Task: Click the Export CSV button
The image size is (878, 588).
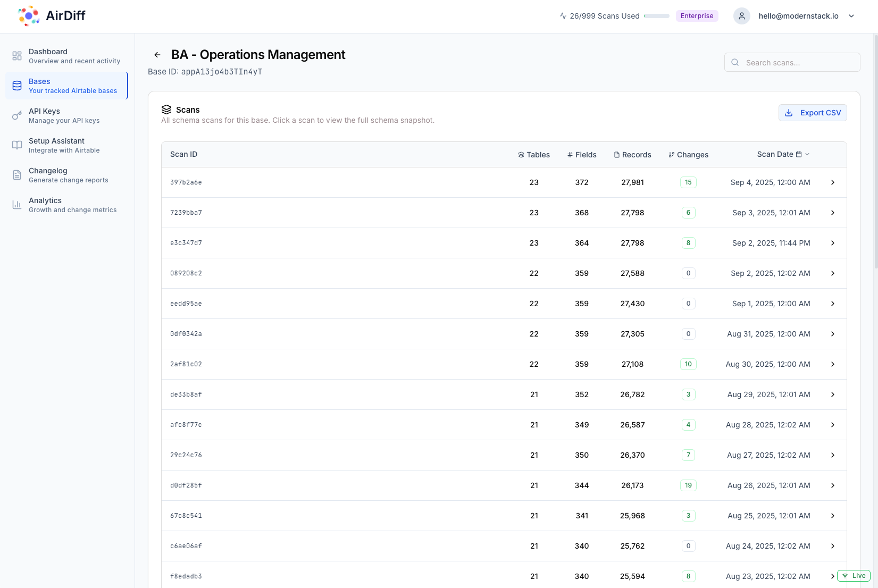Action: point(813,113)
